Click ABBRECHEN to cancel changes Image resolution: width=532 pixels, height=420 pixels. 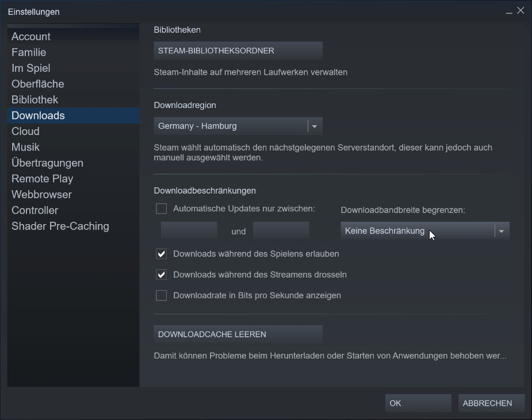pos(492,403)
